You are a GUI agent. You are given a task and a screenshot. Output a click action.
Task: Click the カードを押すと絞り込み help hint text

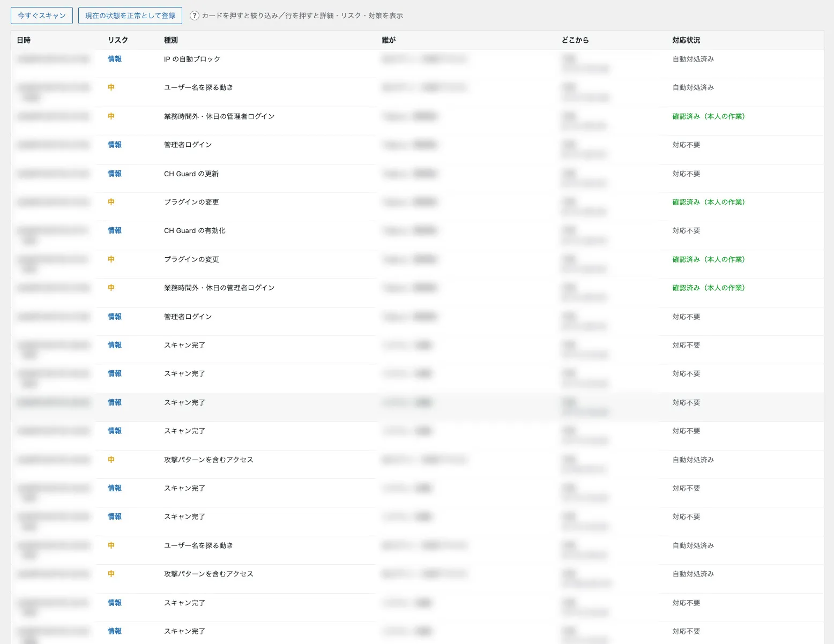coord(302,16)
